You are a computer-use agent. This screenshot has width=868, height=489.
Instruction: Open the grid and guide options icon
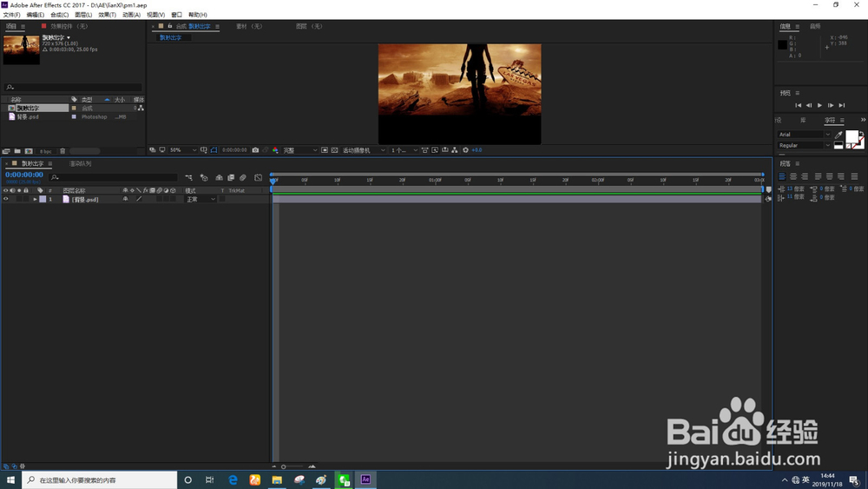pos(204,150)
